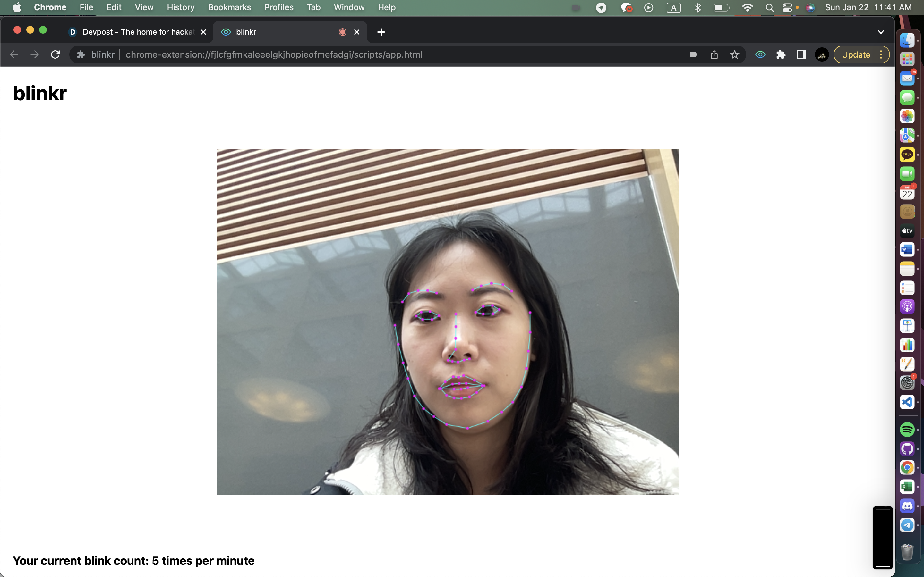The image size is (924, 577).
Task: Click the extension URL address bar
Action: (274, 54)
